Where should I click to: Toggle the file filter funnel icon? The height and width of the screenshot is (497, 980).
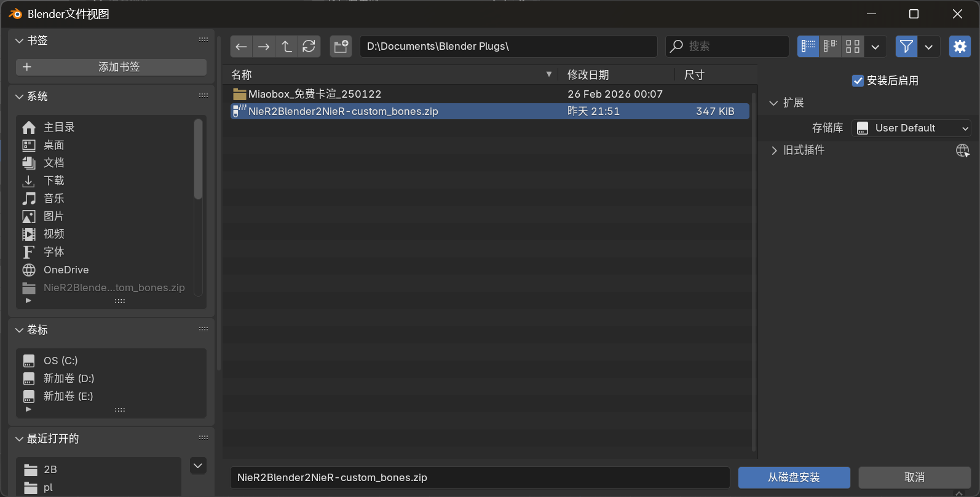point(906,47)
